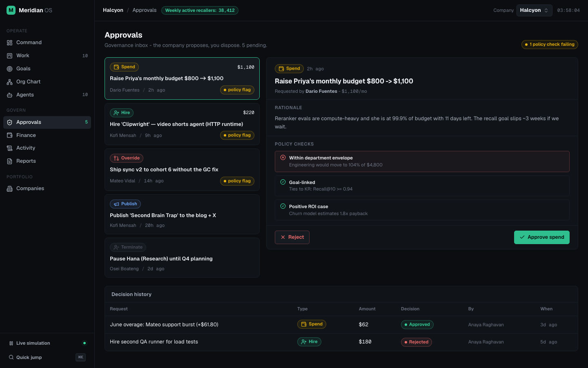Open the Work section
588x368 pixels.
(47, 56)
